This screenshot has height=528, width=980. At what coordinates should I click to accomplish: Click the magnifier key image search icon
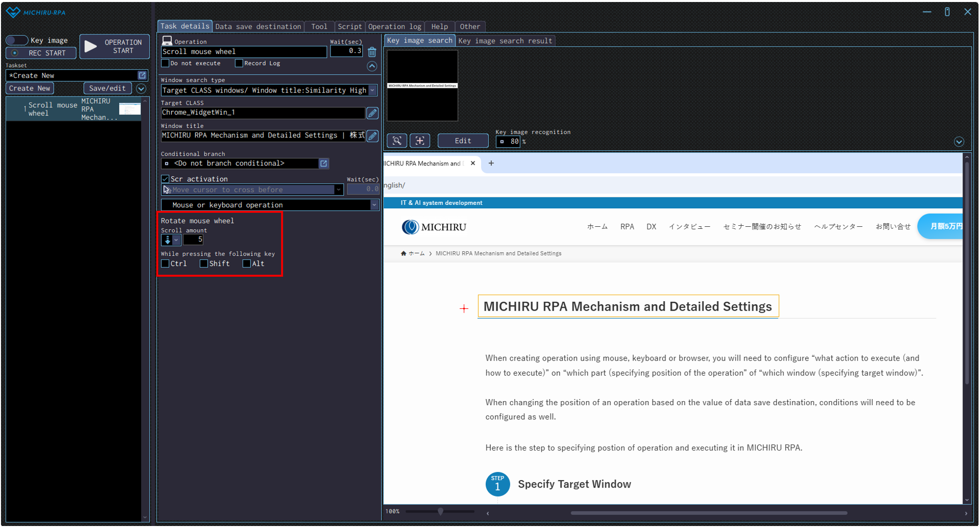pos(397,141)
